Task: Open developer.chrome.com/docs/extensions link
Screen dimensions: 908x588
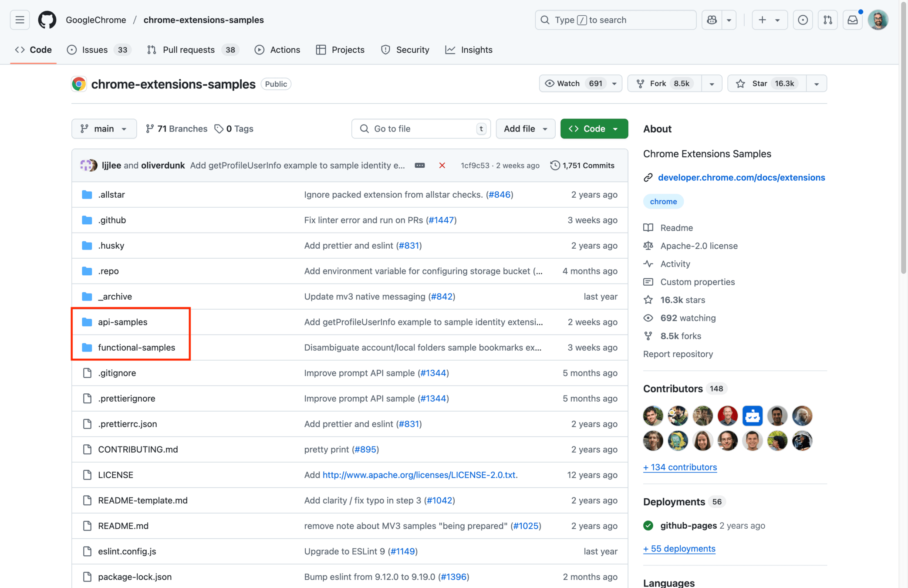Action: pyautogui.click(x=741, y=177)
